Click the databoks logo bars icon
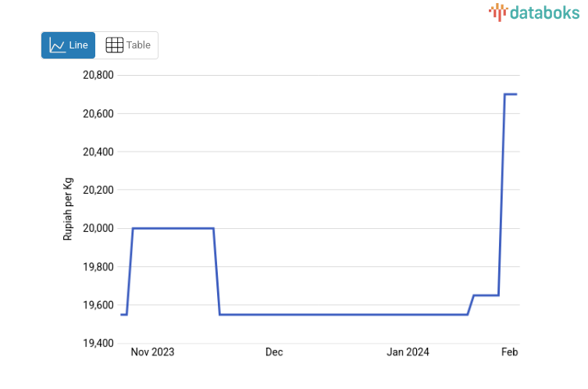588x389 pixels. click(x=498, y=12)
